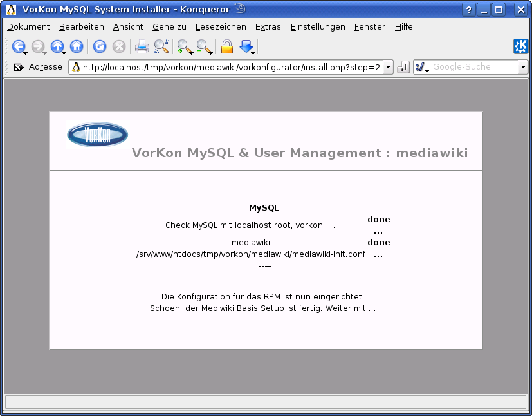The height and width of the screenshot is (416, 532).
Task: Click the KDE gear throbber icon
Action: [x=521, y=46]
